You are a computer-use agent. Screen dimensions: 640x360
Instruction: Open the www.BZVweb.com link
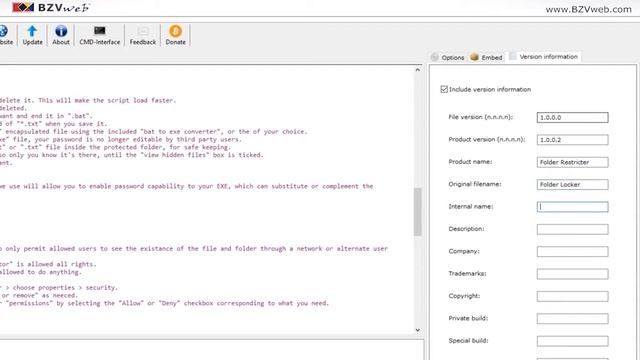tap(588, 9)
